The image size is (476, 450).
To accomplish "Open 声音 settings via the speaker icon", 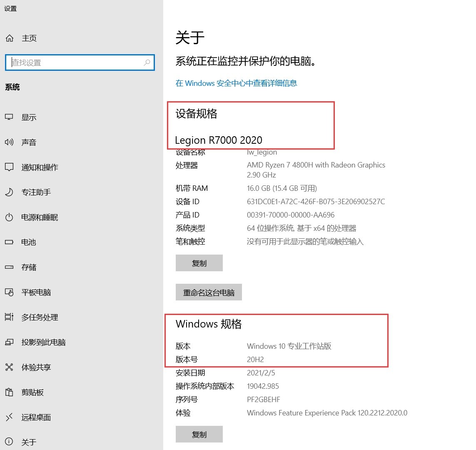I will click(9, 142).
